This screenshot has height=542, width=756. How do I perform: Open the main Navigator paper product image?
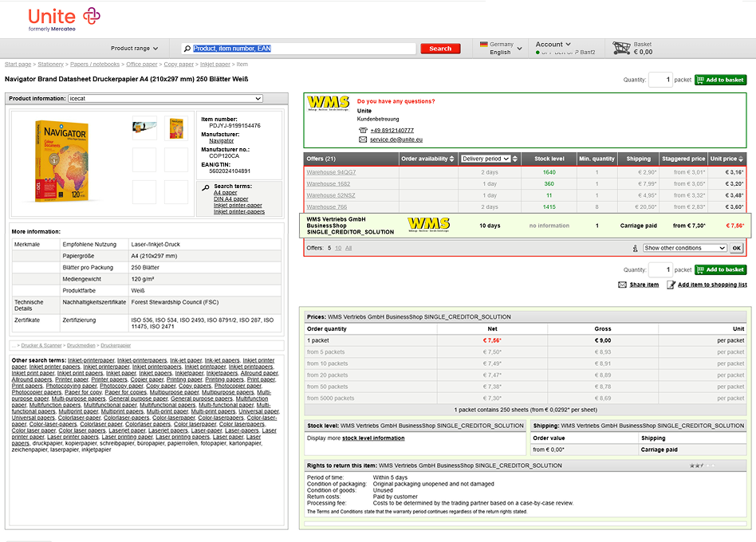[61, 161]
